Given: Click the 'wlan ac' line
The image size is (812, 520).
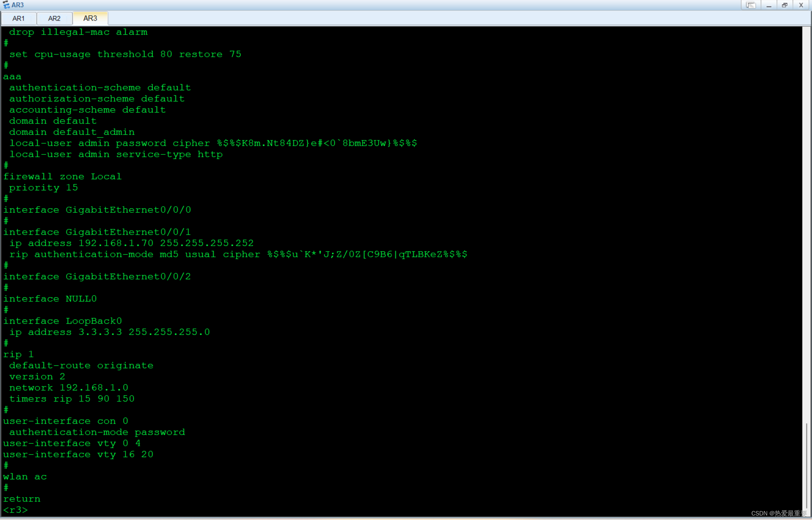Looking at the screenshot, I should point(25,477).
